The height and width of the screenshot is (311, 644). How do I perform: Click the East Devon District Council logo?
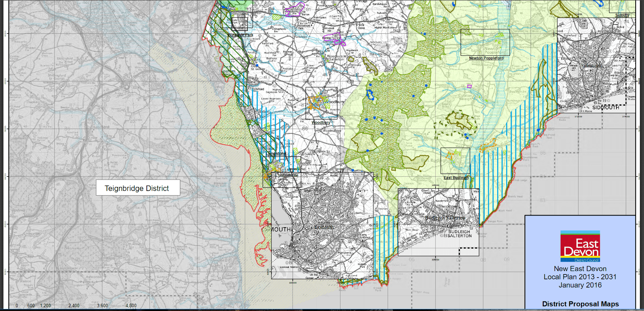pyautogui.click(x=580, y=246)
